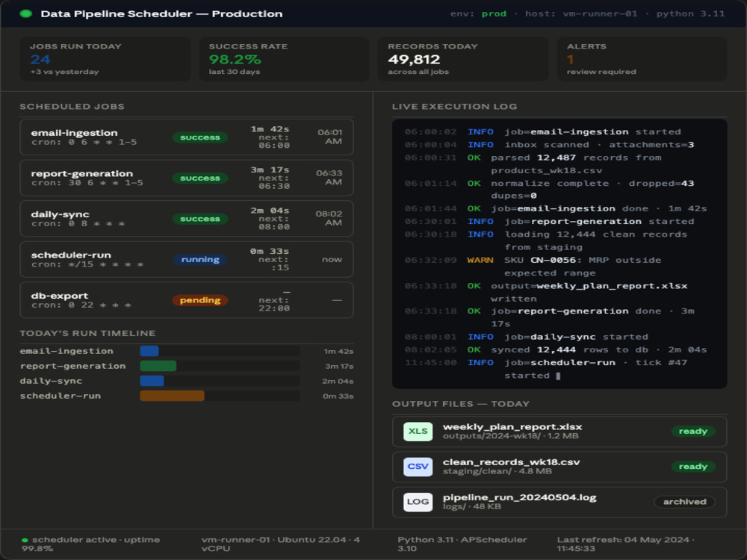Click success badge on email-ingestion

tap(200, 137)
